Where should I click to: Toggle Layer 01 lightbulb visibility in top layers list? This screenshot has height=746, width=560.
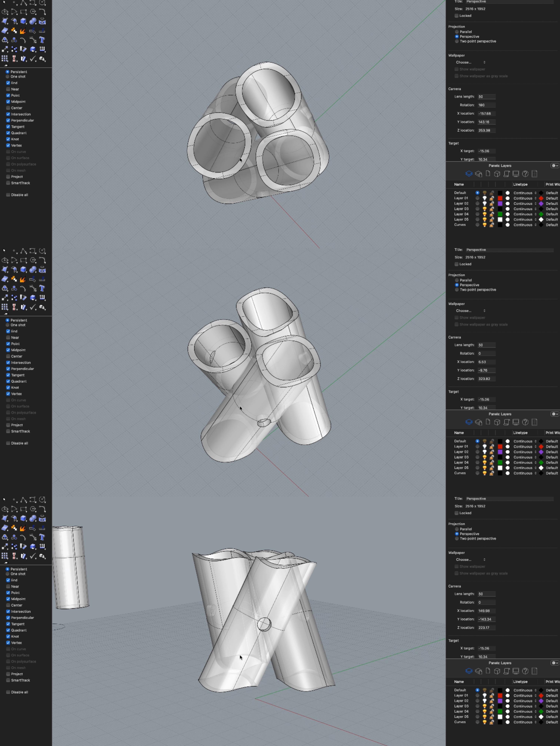[484, 198]
